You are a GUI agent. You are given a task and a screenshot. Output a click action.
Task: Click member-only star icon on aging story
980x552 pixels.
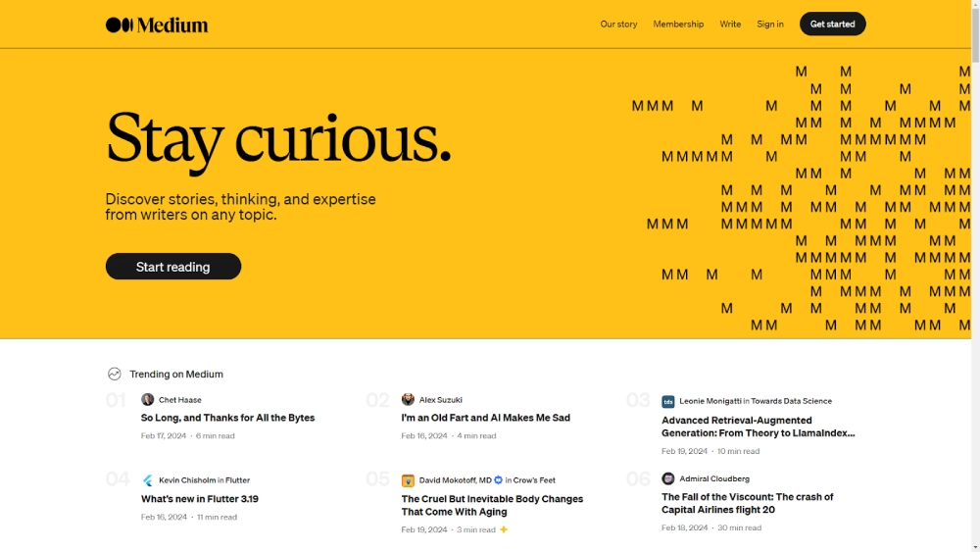coord(504,529)
